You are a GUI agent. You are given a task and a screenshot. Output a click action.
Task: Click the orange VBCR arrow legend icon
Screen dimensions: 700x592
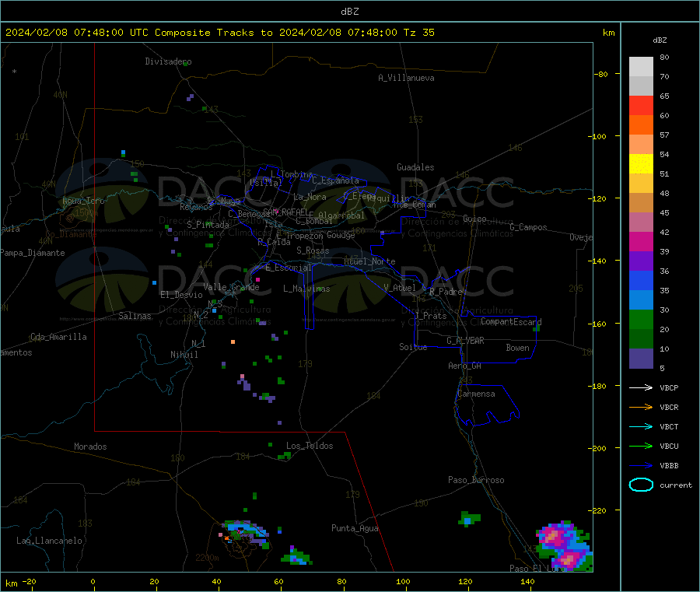(x=641, y=407)
